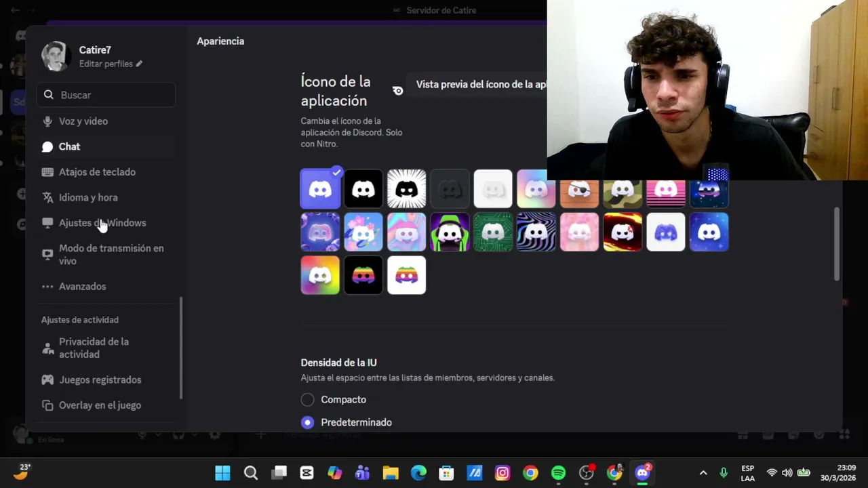Open the Avanzados settings section
The width and height of the screenshot is (868, 488).
[x=106, y=287]
